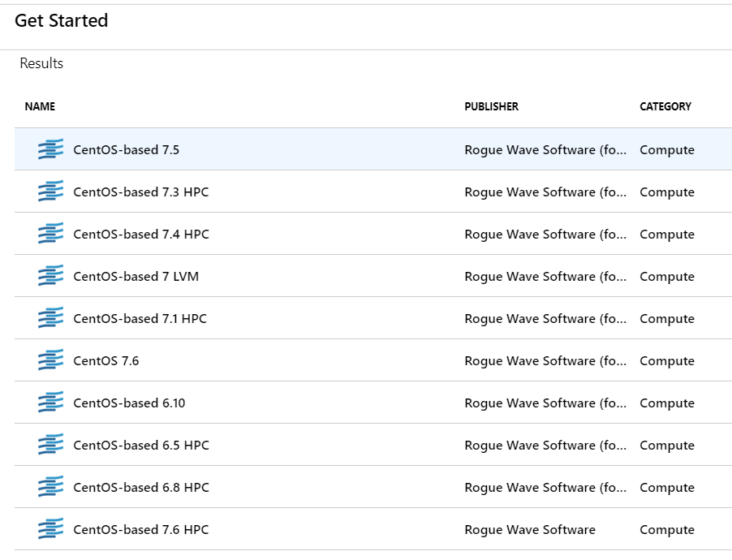Click the CentOS-based 6.5 HPC icon
This screenshot has width=732, height=560.
click(x=50, y=444)
